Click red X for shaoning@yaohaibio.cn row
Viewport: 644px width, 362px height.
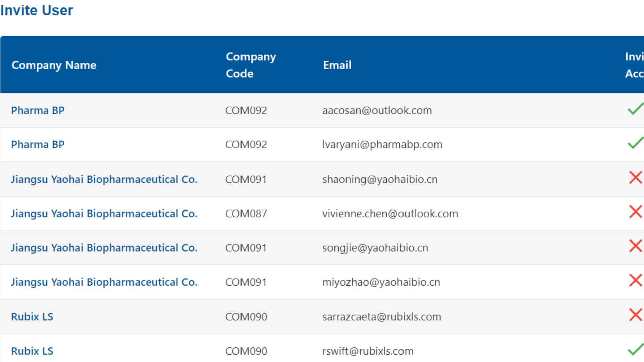pos(636,178)
